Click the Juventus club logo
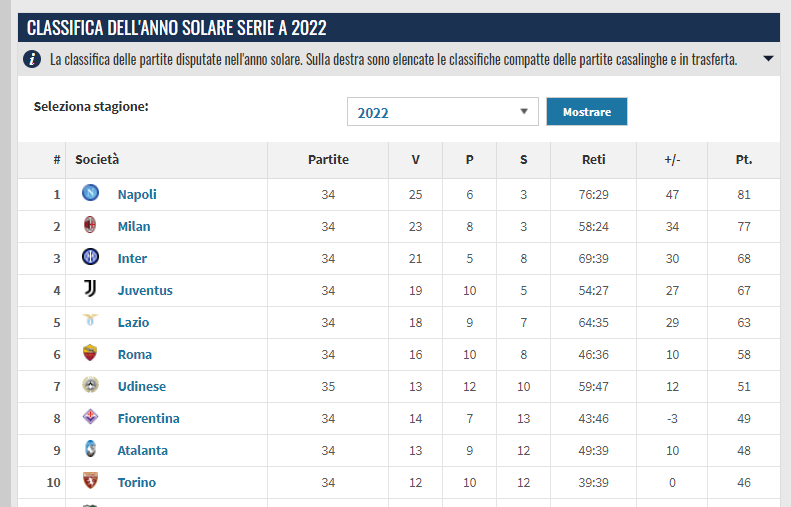791x507 pixels. [90, 289]
